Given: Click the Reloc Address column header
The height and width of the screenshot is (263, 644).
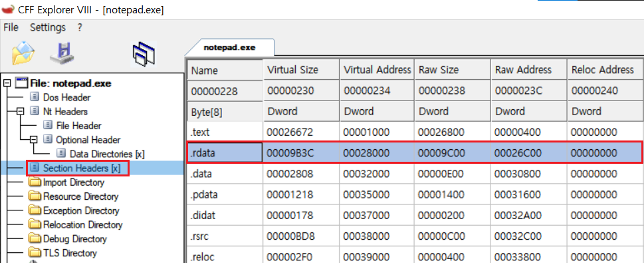Looking at the screenshot, I should coord(605,69).
